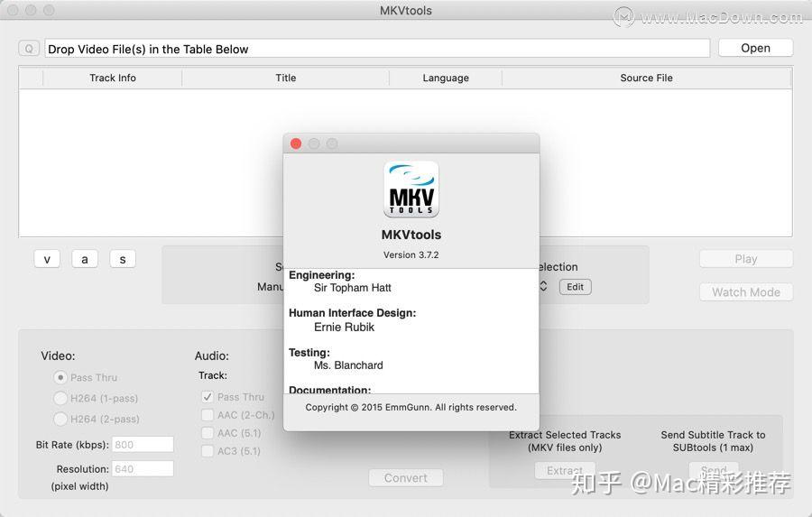Click the Resolution input field
Image resolution: width=812 pixels, height=517 pixels.
pos(143,469)
